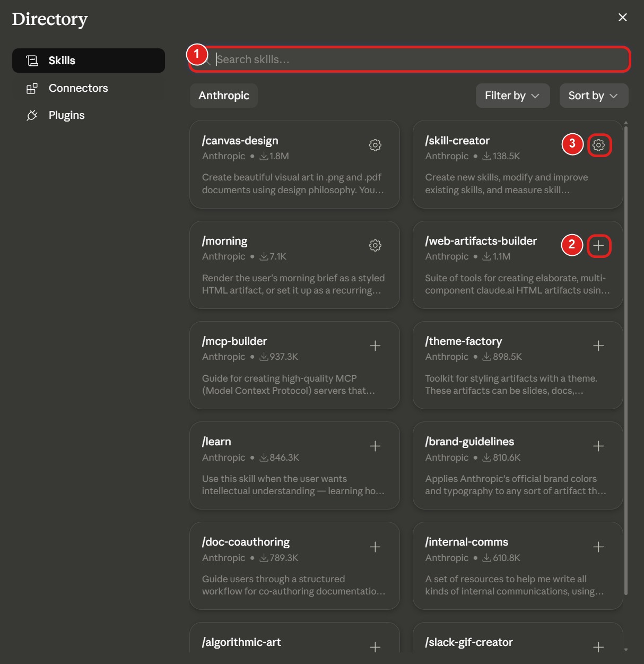Click download icon on /internal-comms card
The image size is (644, 664).
pyautogui.click(x=486, y=558)
